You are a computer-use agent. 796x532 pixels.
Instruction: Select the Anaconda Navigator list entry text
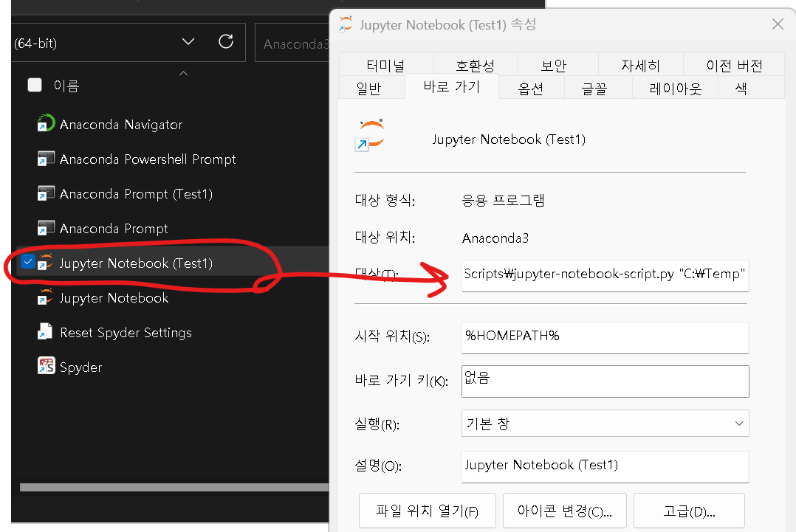[121, 124]
